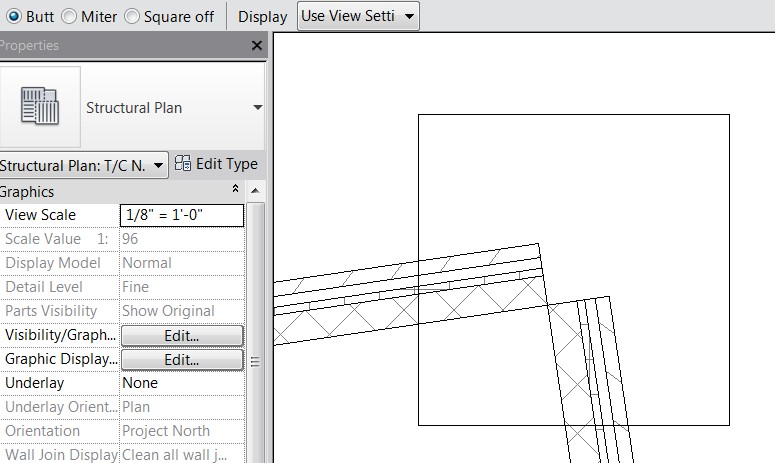The image size is (775, 463).
Task: Open the Display view settings dropdown
Action: (358, 16)
